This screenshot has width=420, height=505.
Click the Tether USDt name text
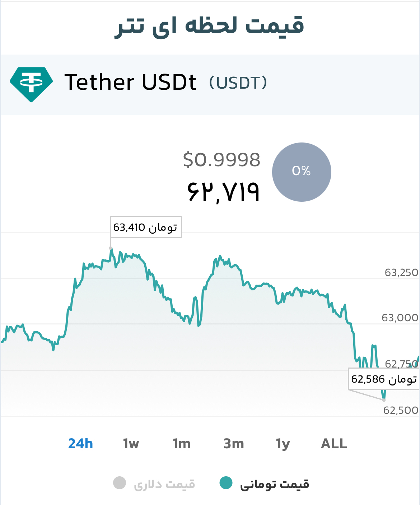pyautogui.click(x=130, y=82)
